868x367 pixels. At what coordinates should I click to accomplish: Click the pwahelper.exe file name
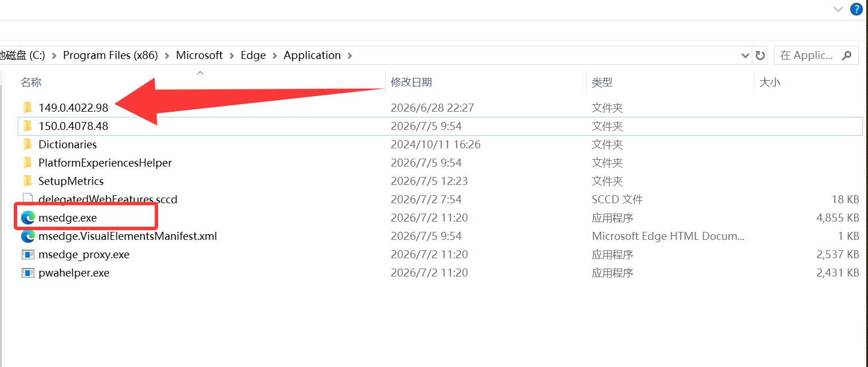coord(74,273)
